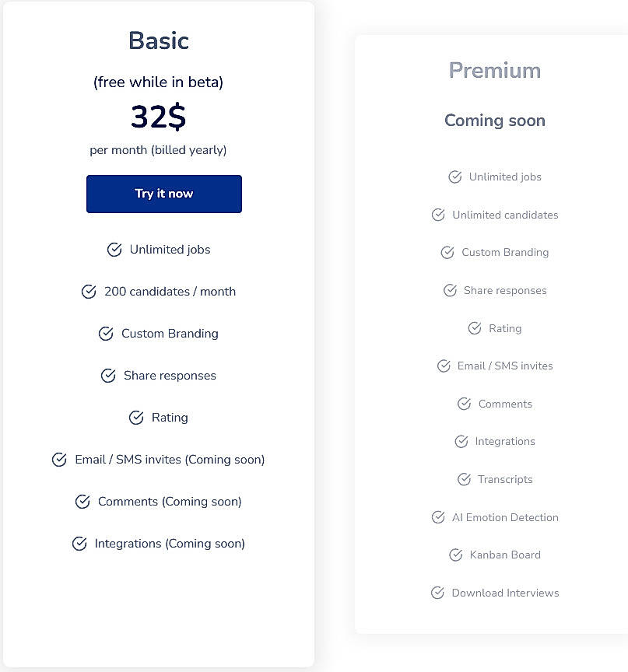The image size is (628, 672).
Task: Click the "Coming soon" label under Premium
Action: pyautogui.click(x=495, y=121)
